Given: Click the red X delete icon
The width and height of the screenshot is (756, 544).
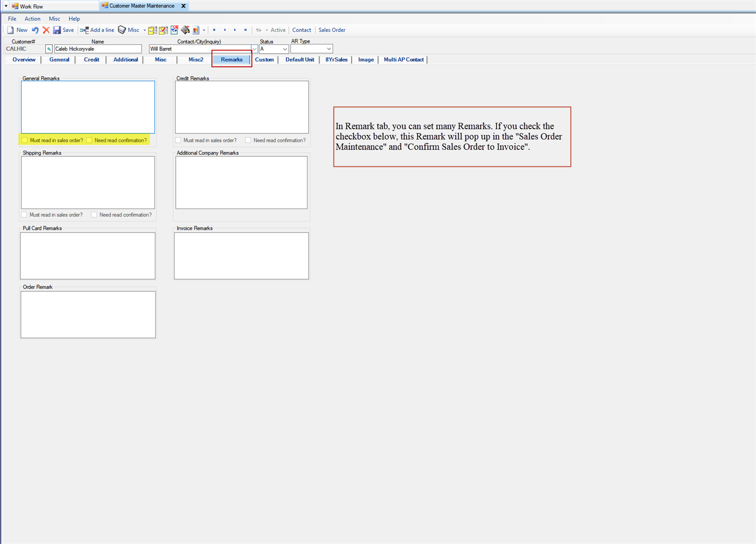Looking at the screenshot, I should [x=46, y=30].
